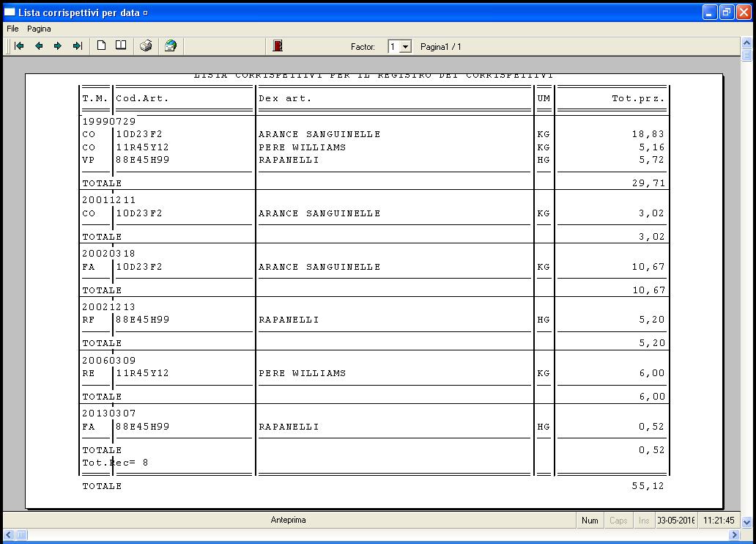Click date 20060309 in the report
Screen dimensions: 756x544
click(109, 361)
